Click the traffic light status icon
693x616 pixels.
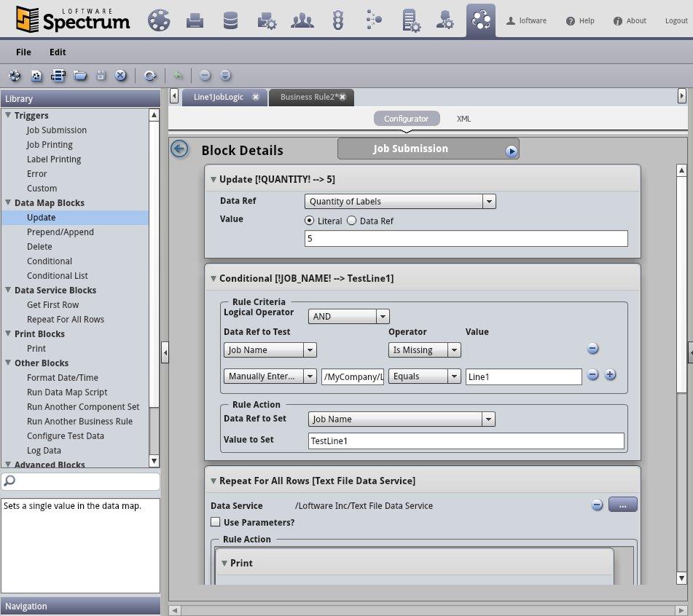click(x=338, y=20)
